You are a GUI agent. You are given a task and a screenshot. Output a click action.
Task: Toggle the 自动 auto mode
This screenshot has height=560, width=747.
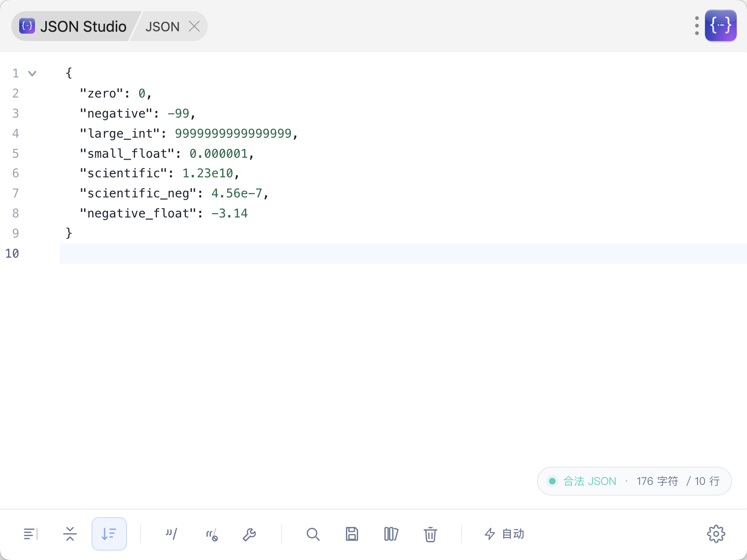504,534
